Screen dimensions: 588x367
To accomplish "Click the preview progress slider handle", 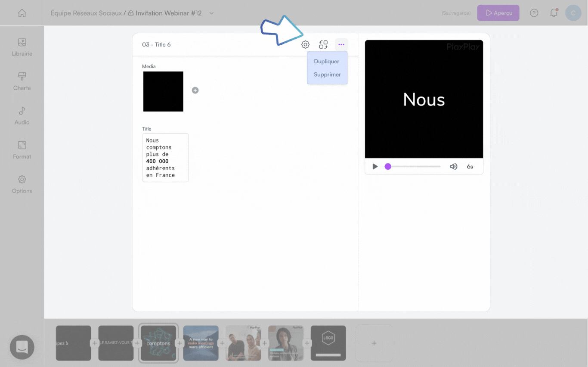I will pyautogui.click(x=388, y=166).
